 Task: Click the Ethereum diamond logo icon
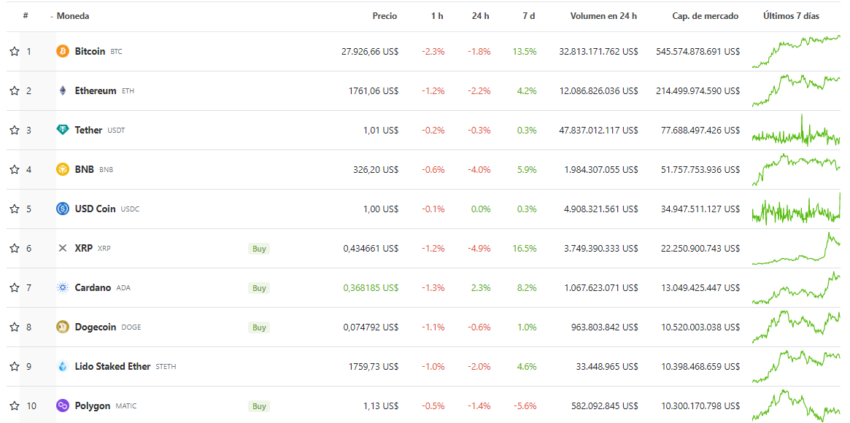[x=62, y=91]
